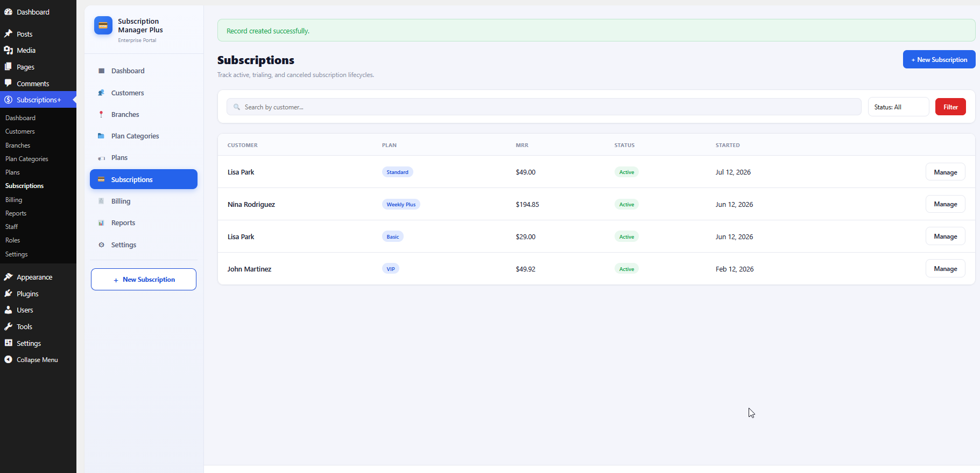Open Branches in Subscriptions+ submenu
This screenshot has width=980, height=473.
pyautogui.click(x=18, y=145)
